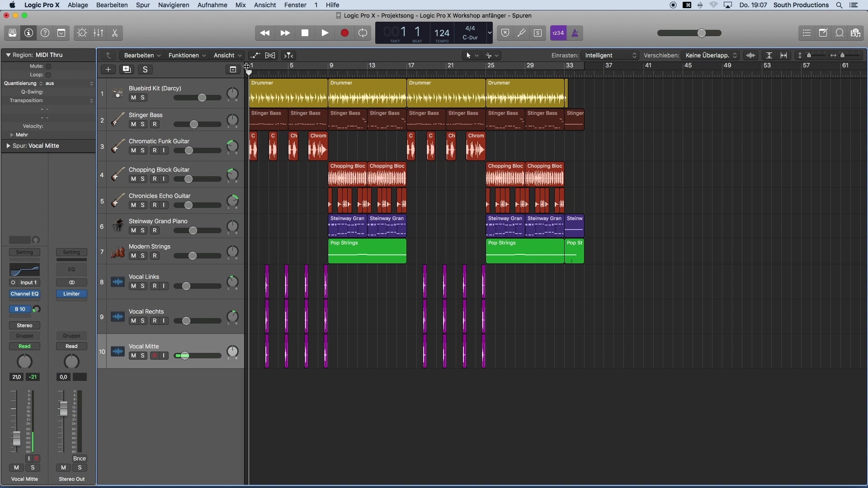Open the Apple Loops browser icon
868x488 pixels.
coord(840,33)
